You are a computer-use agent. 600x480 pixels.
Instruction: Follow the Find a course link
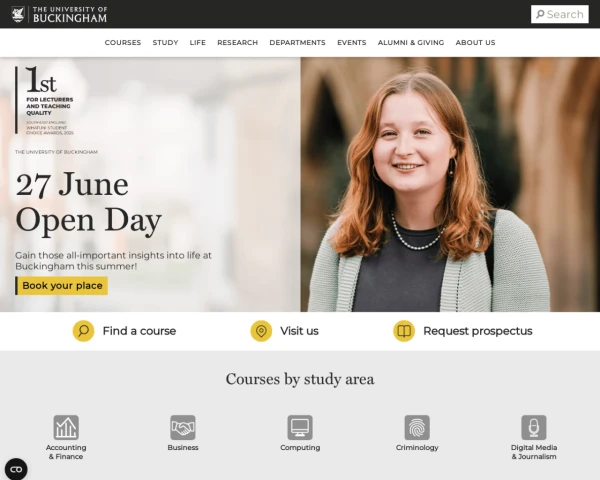tap(139, 331)
